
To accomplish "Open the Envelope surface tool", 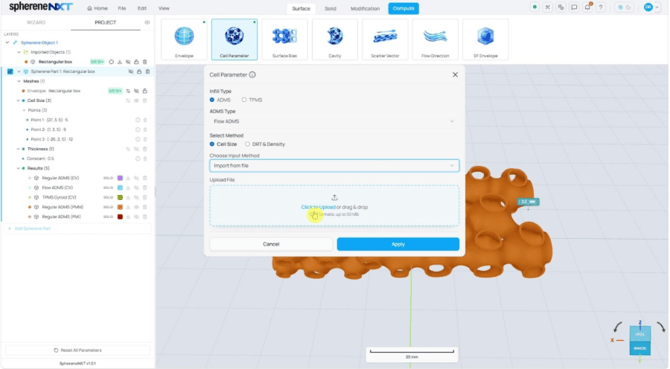I will [184, 39].
